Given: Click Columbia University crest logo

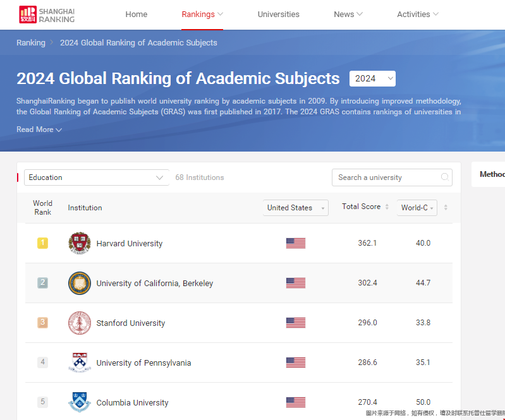Looking at the screenshot, I should click(80, 402).
